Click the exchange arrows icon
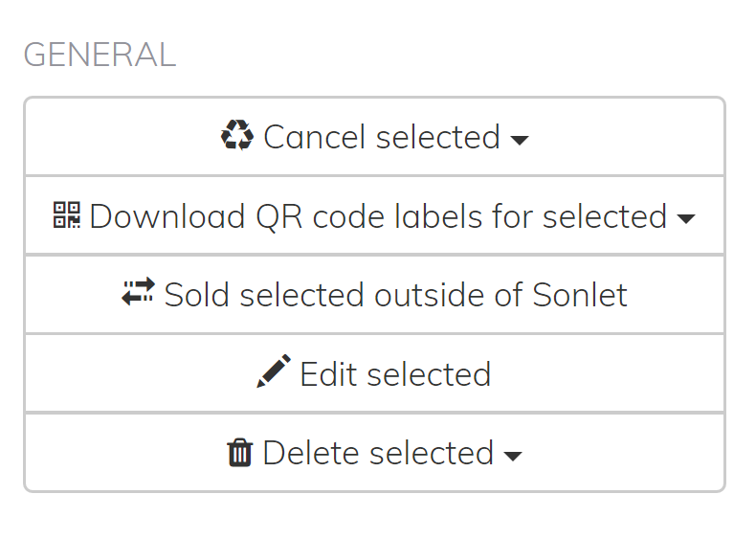The width and height of the screenshot is (756, 539). click(x=139, y=294)
